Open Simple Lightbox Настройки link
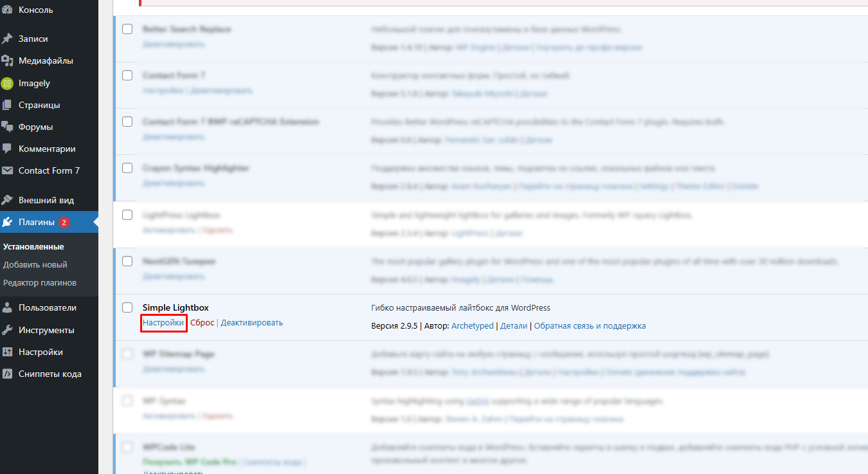This screenshot has width=868, height=474. 163,322
